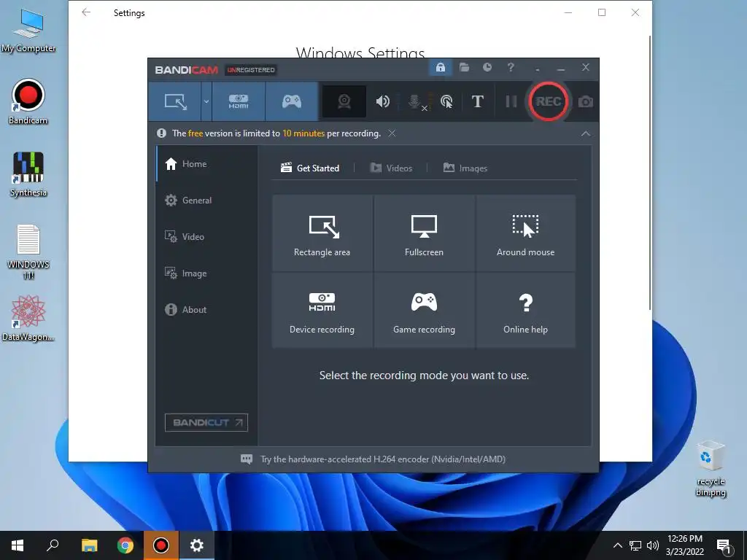Toggle the microphone recording icon
This screenshot has height=560, width=747.
[x=415, y=101]
